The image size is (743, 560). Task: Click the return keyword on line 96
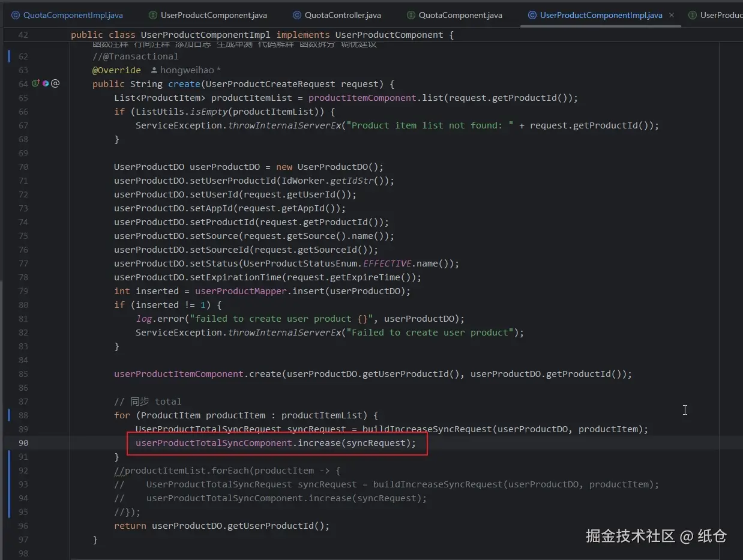coord(130,526)
